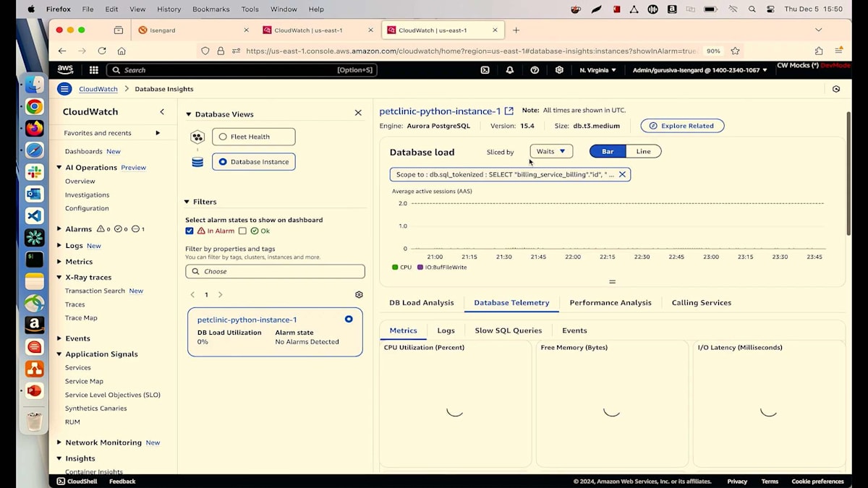Uncheck the In Alarm state filter
The height and width of the screenshot is (488, 868).
(190, 231)
